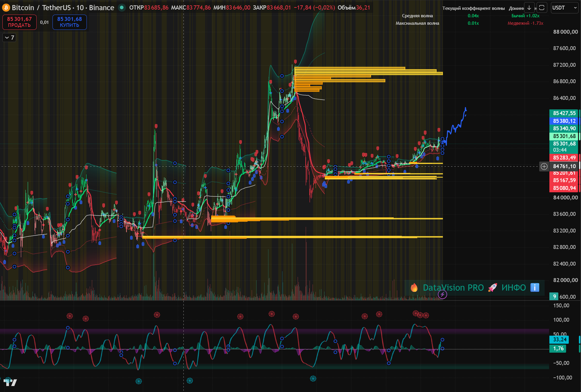Collapse the indicator legend showing 7
581x392 pixels.
9,38
